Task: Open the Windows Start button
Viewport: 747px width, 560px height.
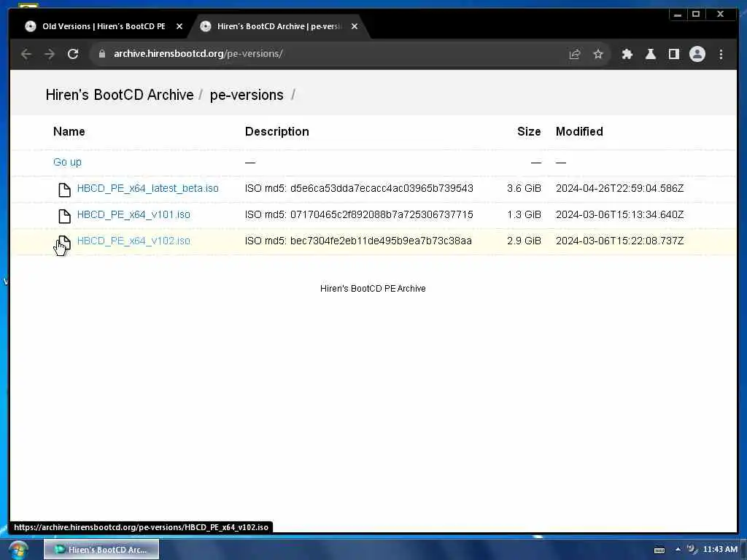Action: pos(18,550)
